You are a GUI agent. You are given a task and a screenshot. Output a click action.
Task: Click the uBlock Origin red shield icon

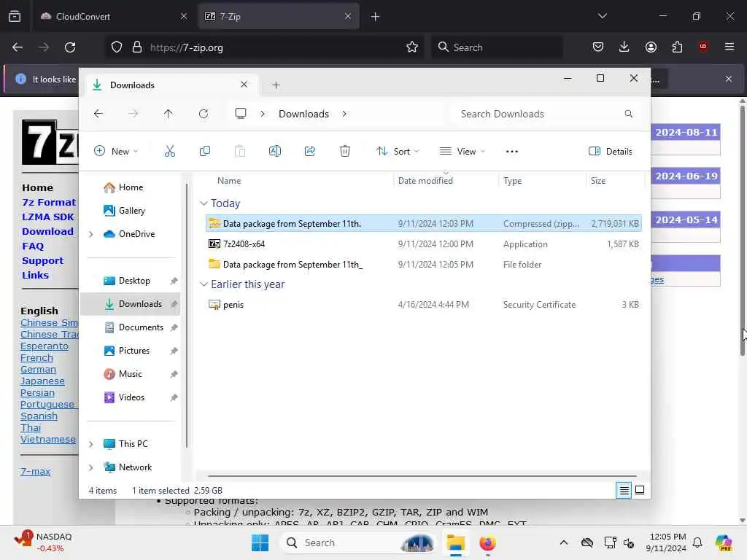703,47
